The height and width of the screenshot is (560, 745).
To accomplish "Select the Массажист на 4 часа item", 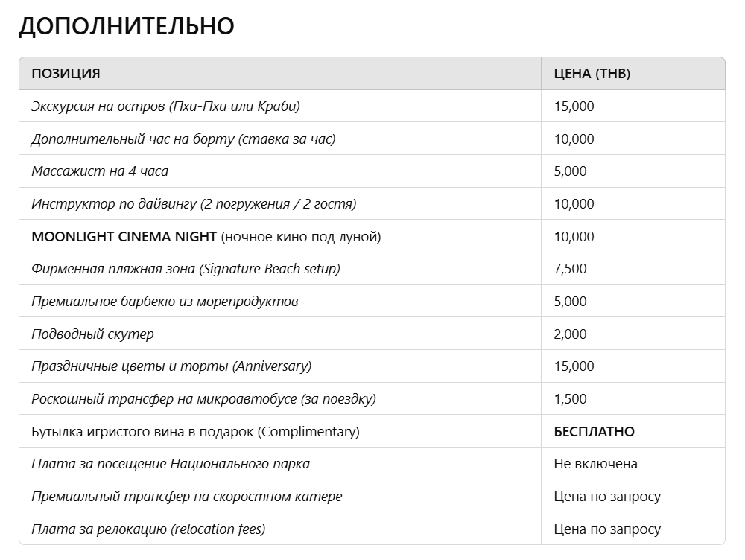I will coord(100,171).
